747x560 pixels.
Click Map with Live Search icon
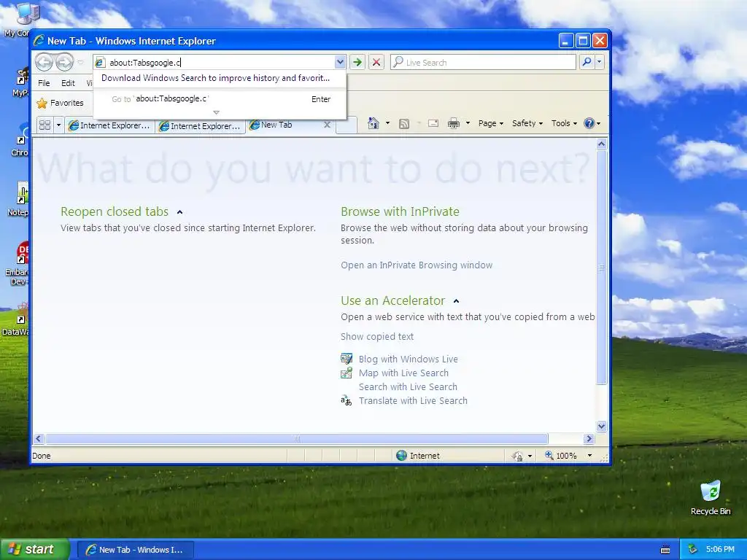347,373
